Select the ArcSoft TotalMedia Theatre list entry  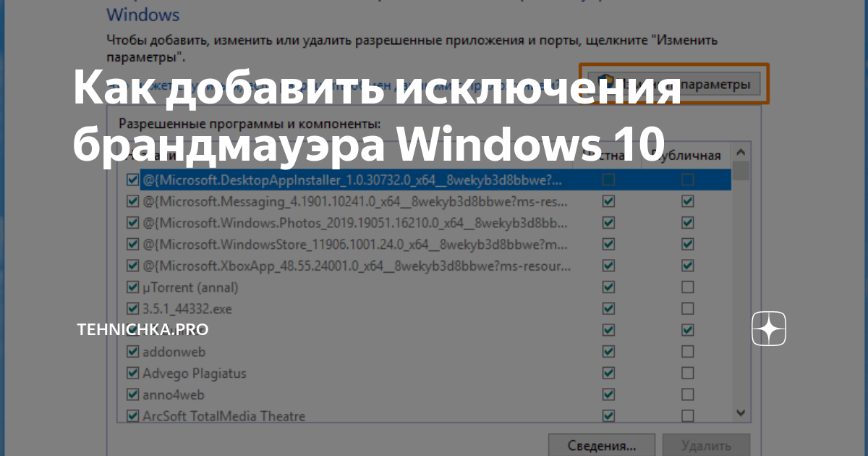click(x=224, y=416)
